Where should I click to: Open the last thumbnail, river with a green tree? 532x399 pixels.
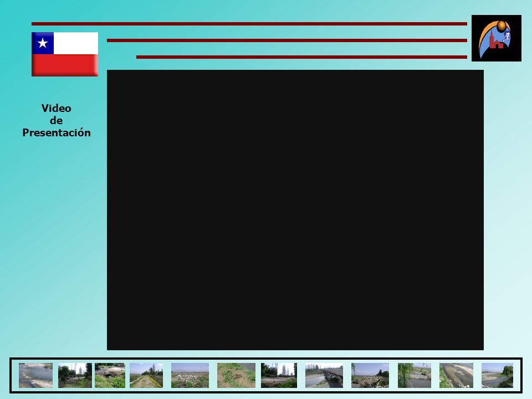(x=498, y=375)
